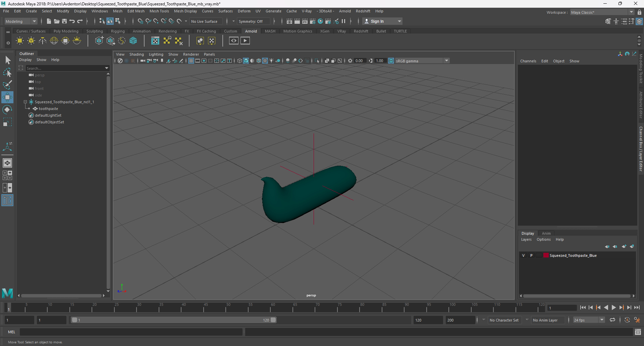644x346 pixels.
Task: Open the Outliner search filter dropdown arrow
Action: [x=107, y=68]
